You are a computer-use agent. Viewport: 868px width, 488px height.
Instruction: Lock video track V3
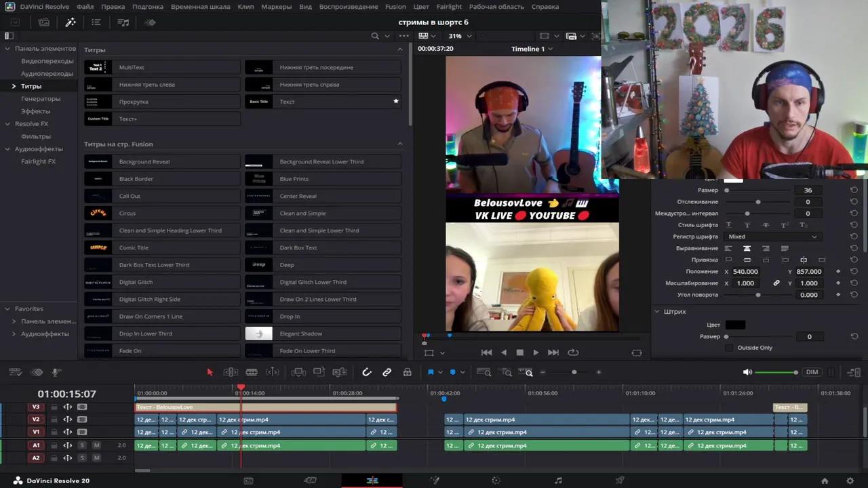[x=54, y=407]
